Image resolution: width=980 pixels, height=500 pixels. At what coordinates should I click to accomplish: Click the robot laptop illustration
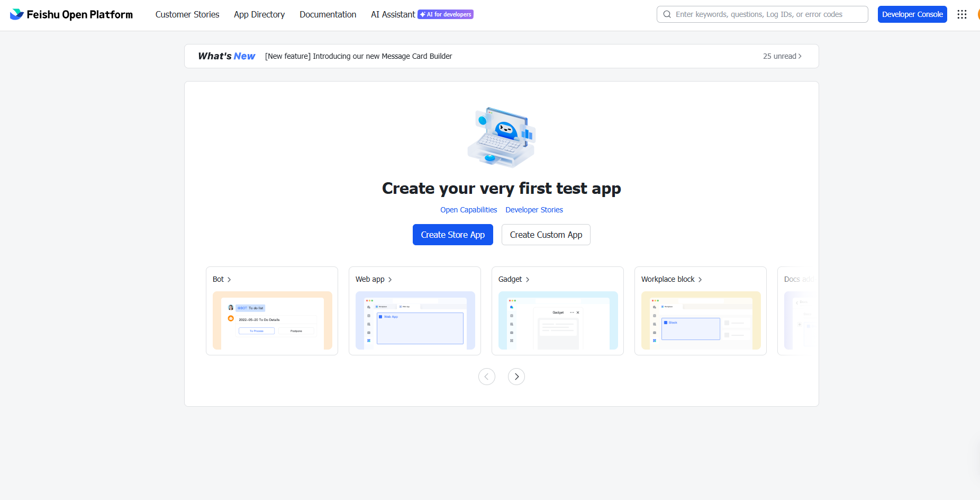click(x=501, y=138)
